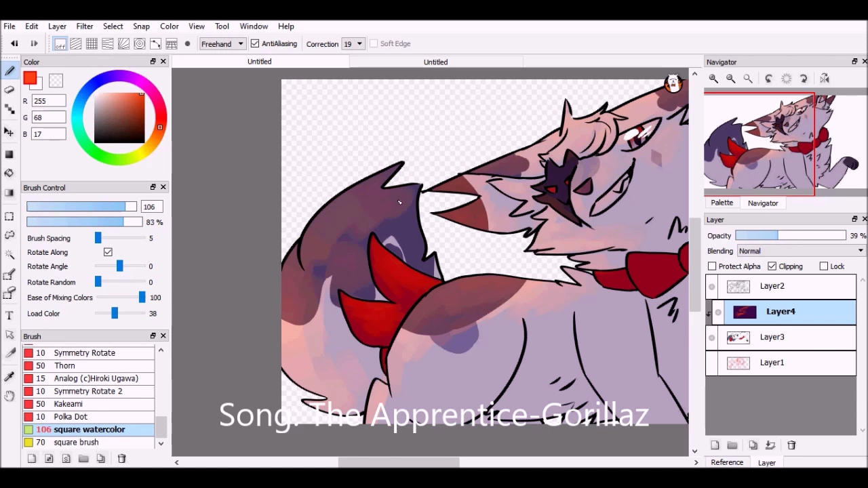Select the Thorn brush
Image resolution: width=868 pixels, height=488 pixels.
pyautogui.click(x=89, y=366)
